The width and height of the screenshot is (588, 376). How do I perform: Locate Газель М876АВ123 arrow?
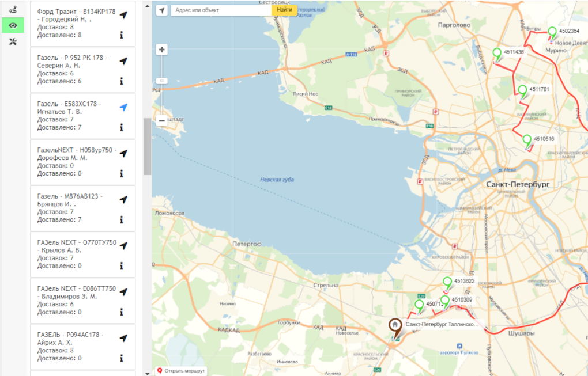pyautogui.click(x=123, y=200)
